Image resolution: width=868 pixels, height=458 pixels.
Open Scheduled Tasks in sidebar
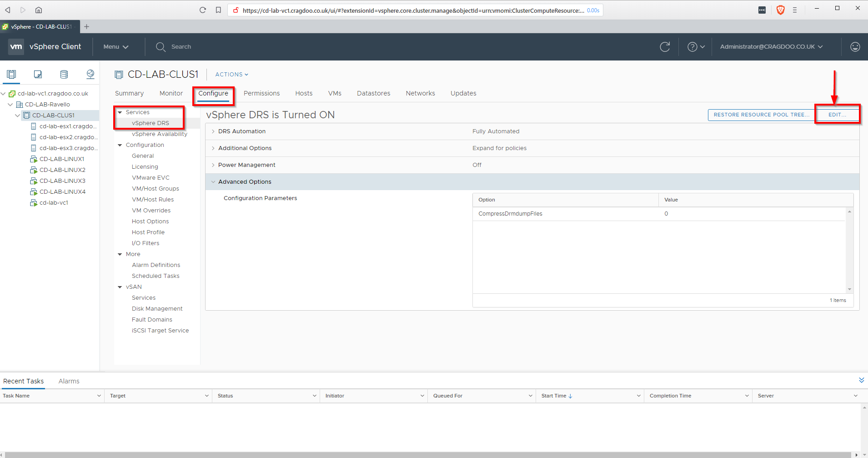156,276
